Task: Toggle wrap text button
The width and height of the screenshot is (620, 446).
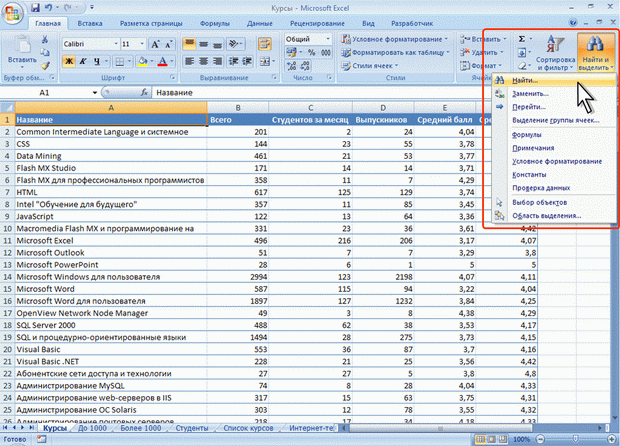Action: 265,43
